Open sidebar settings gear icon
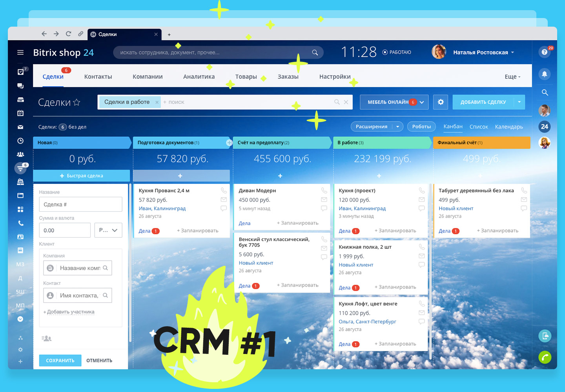The width and height of the screenshot is (565, 392). [x=20, y=350]
